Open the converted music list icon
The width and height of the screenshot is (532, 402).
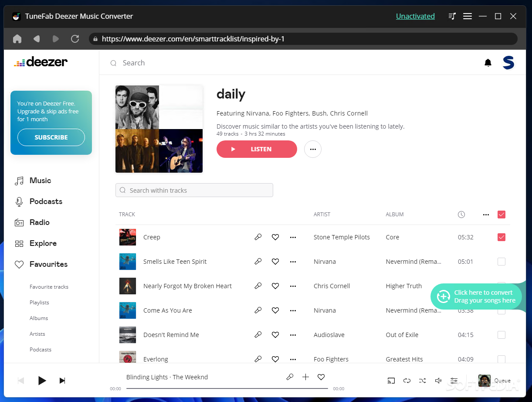click(x=452, y=16)
